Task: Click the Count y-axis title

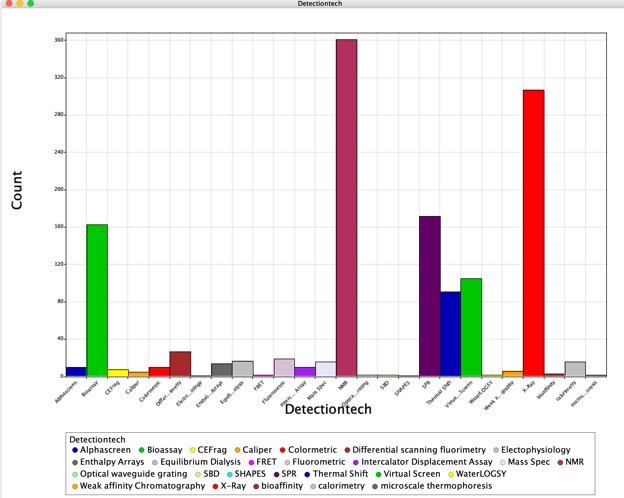Action: point(17,190)
